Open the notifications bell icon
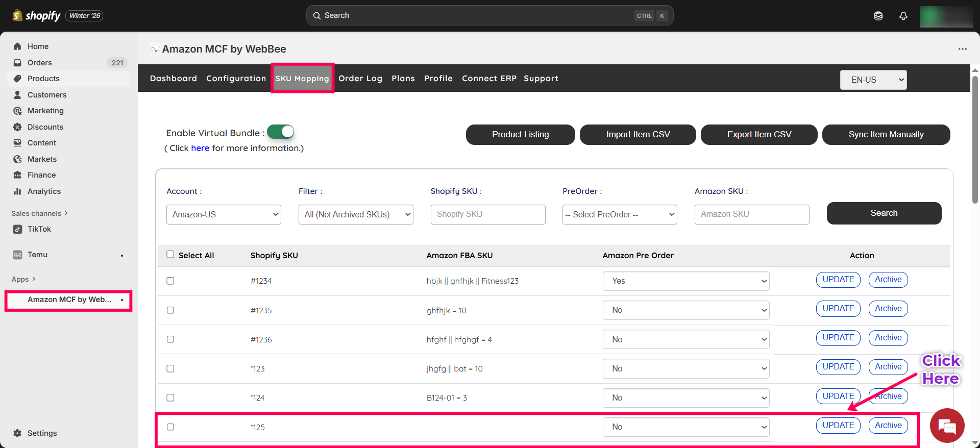The image size is (980, 448). (903, 16)
